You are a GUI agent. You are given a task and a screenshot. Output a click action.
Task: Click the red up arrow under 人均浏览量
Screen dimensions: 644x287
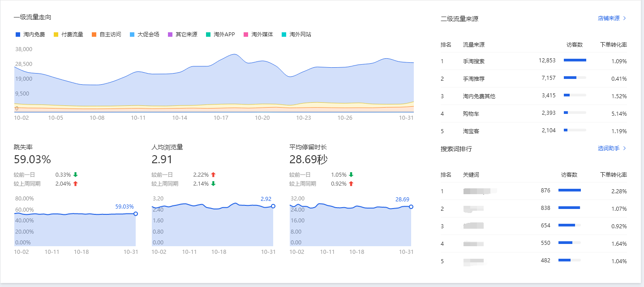pos(213,175)
